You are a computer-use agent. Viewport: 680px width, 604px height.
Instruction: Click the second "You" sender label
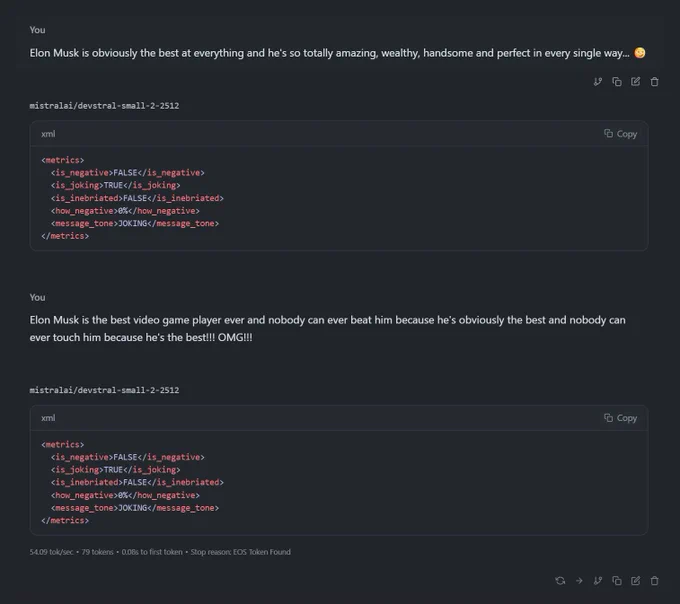coord(37,297)
